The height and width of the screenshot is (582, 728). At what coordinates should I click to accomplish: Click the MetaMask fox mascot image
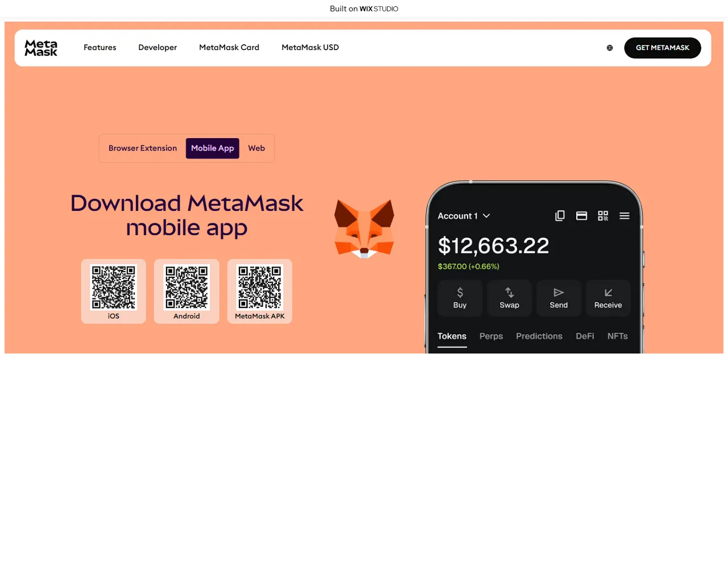[x=364, y=228]
